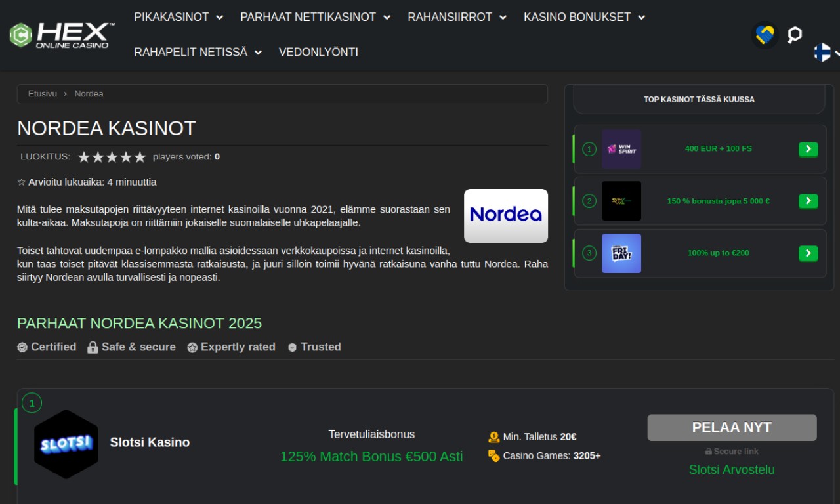Click the Slotsi hexagon logo
Screen dimensions: 840x504
coord(66,444)
